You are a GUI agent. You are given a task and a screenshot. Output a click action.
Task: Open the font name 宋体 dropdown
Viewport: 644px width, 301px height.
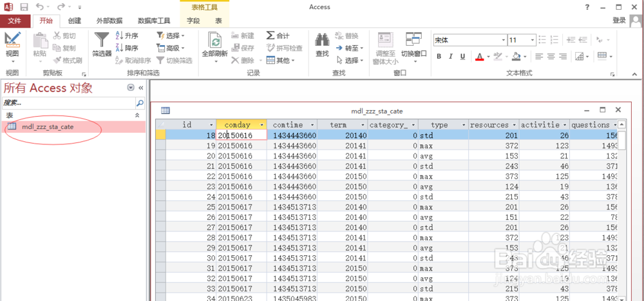pos(504,41)
